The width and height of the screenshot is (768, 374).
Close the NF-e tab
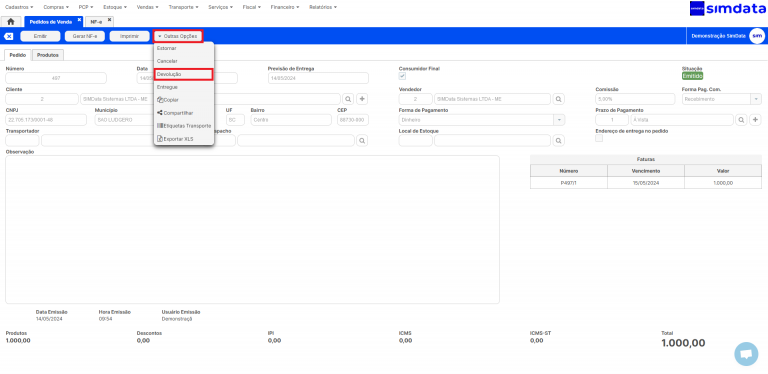pos(109,20)
